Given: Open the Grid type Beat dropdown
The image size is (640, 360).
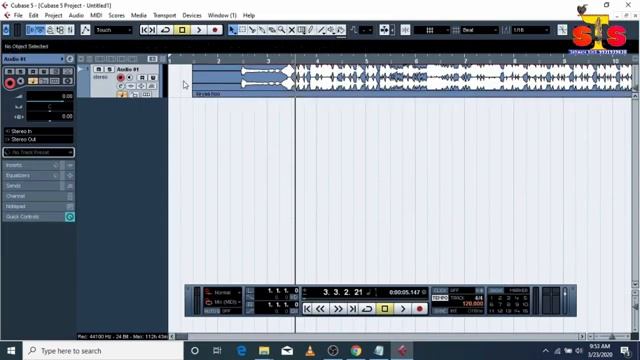Looking at the screenshot, I should click(x=480, y=30).
